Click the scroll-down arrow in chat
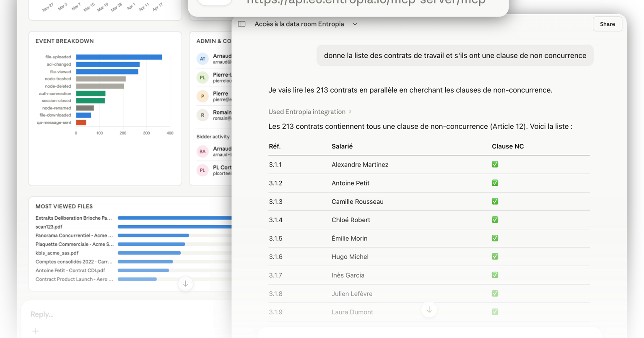Viewport: 644px width, 338px height. coord(429,310)
